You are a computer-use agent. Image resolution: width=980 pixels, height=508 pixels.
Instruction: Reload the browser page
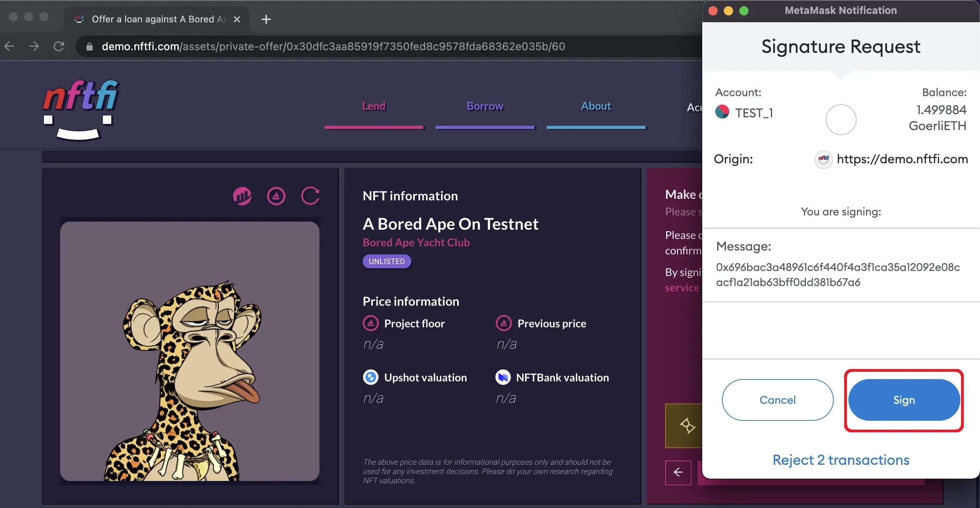[59, 46]
